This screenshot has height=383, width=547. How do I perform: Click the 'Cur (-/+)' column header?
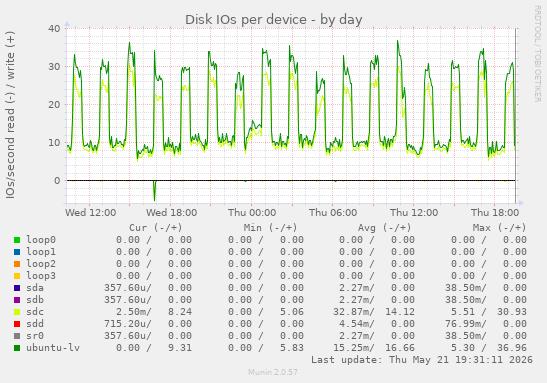click(x=156, y=228)
